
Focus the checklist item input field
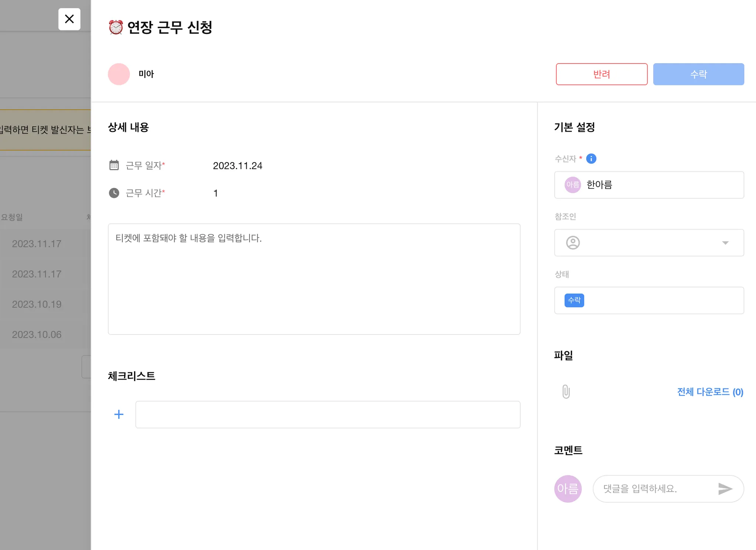coord(327,414)
